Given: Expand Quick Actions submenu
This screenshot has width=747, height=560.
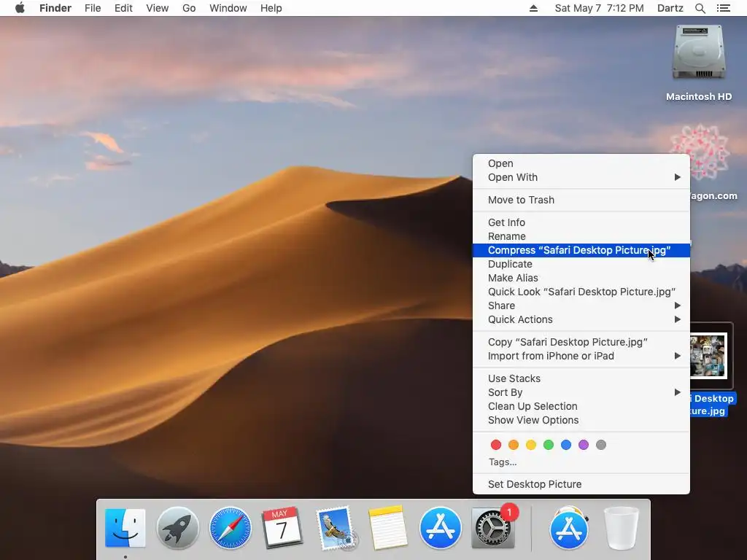Looking at the screenshot, I should pyautogui.click(x=581, y=319).
